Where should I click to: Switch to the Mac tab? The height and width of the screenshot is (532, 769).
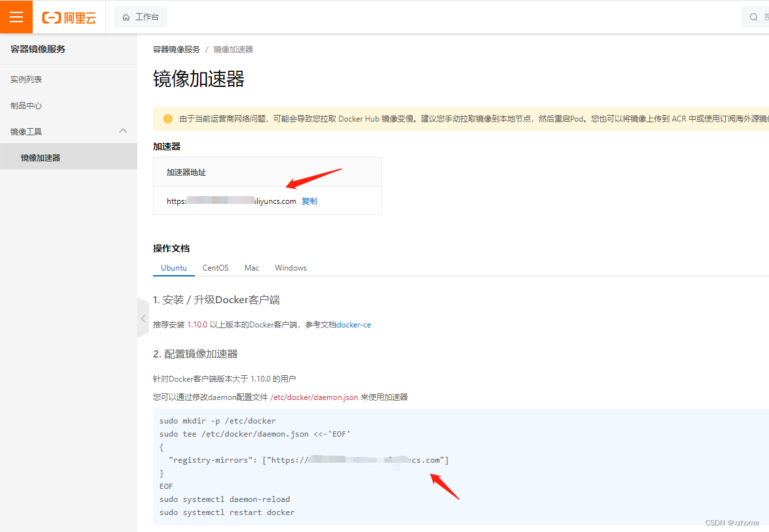coord(252,268)
